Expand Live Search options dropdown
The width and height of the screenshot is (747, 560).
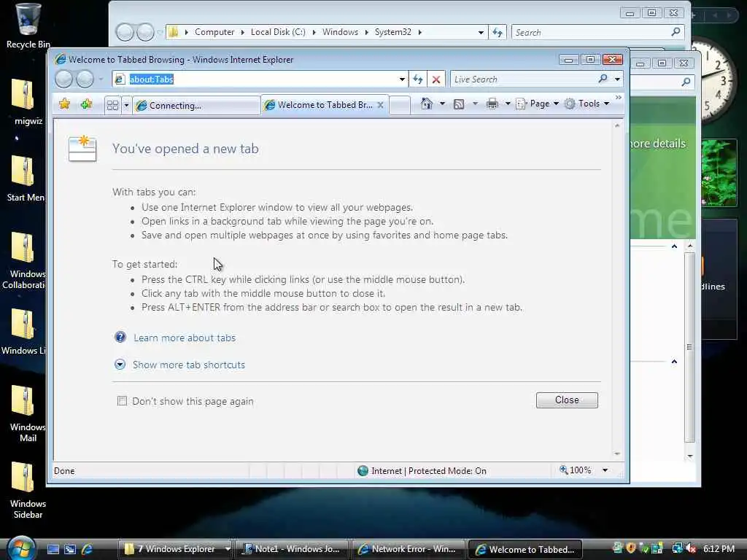pyautogui.click(x=617, y=79)
